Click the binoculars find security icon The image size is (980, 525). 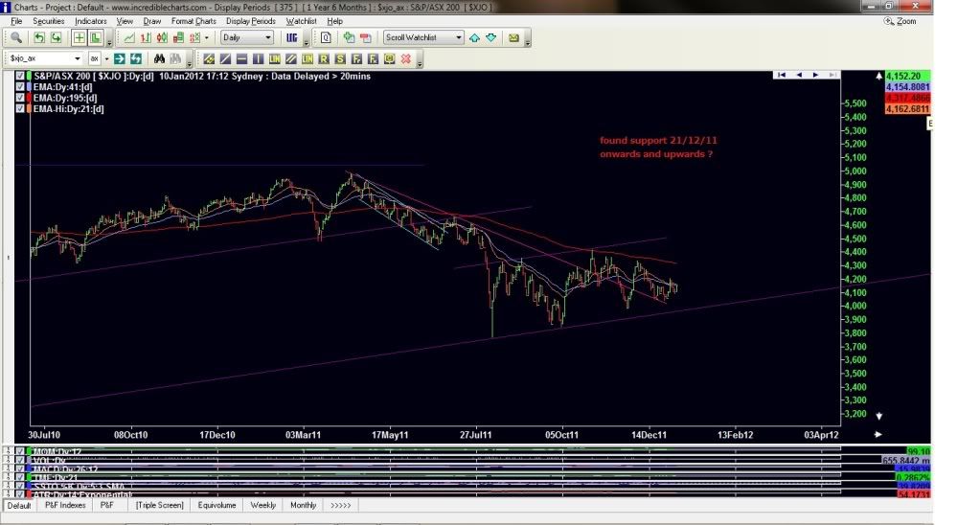pos(159,58)
